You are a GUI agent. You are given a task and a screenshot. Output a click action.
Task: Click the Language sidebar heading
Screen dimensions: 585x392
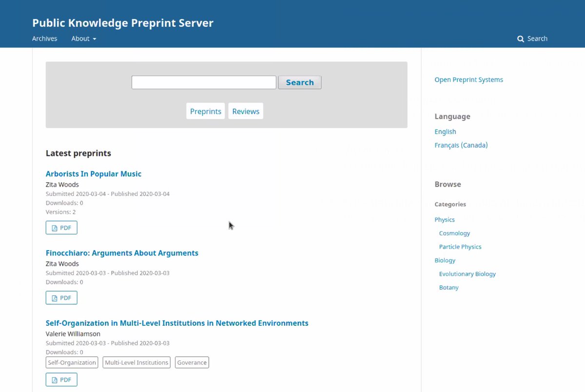point(452,117)
